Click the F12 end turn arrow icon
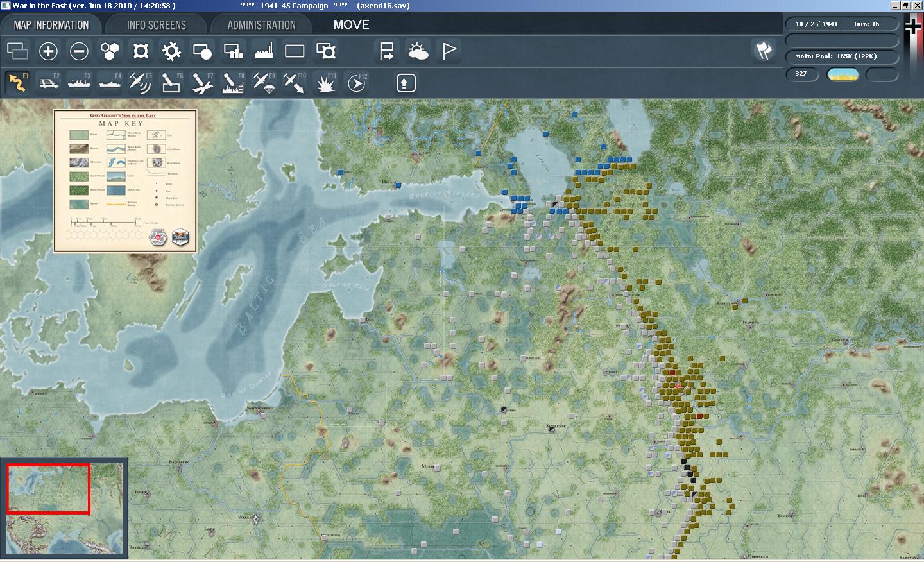This screenshot has width=924, height=562. 356,83
